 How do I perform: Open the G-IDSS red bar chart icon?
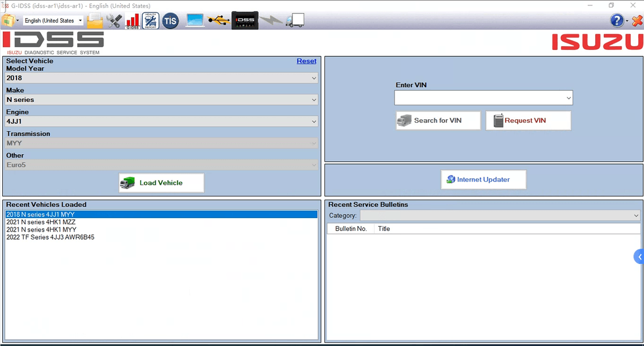132,20
